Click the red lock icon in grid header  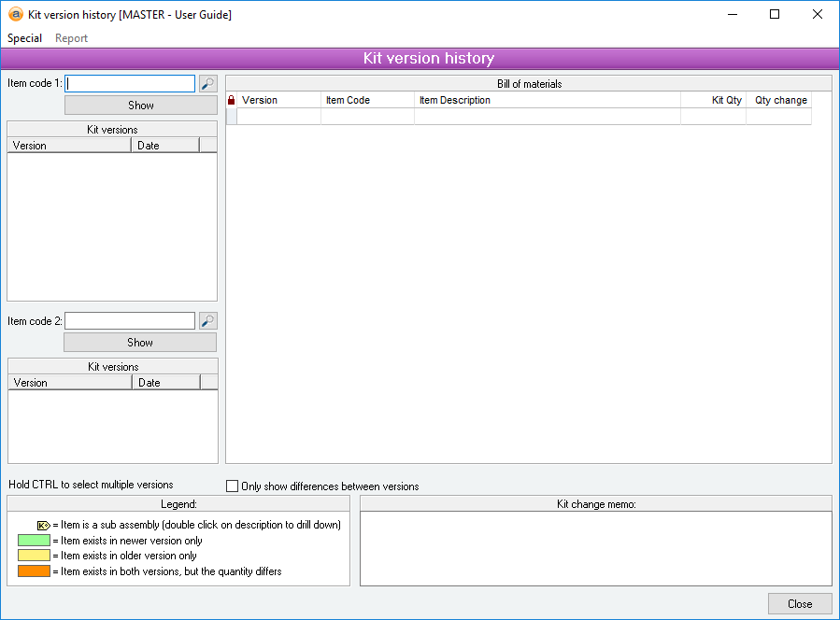tap(232, 100)
